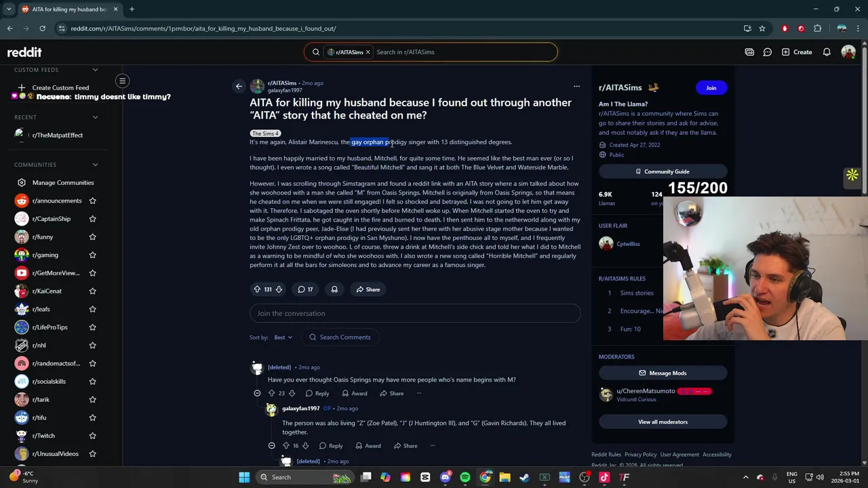The width and height of the screenshot is (868, 488).
Task: Favorite r/gaming with star
Action: coord(93,255)
